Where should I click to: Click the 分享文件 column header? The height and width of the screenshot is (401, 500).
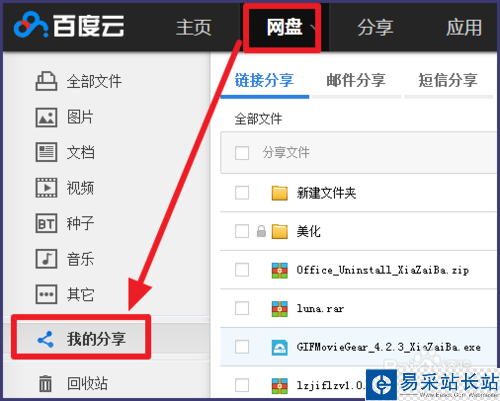point(286,152)
